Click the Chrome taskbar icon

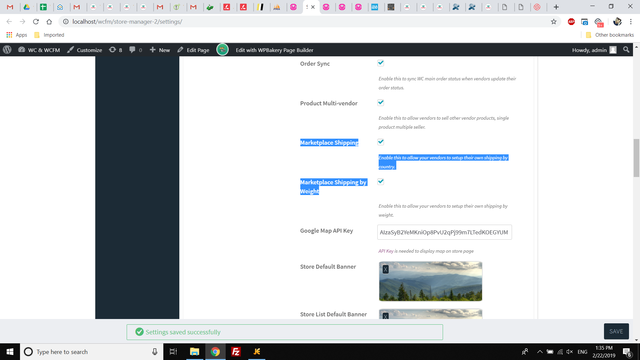(x=215, y=351)
